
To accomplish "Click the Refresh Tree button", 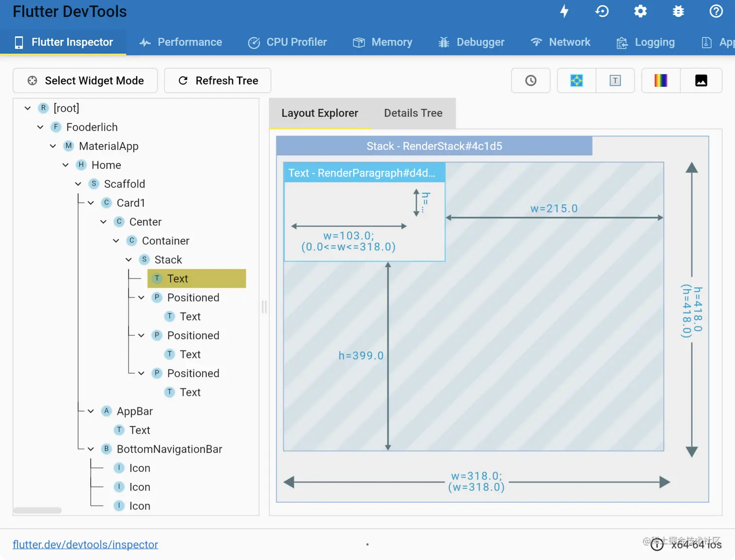I will point(218,81).
